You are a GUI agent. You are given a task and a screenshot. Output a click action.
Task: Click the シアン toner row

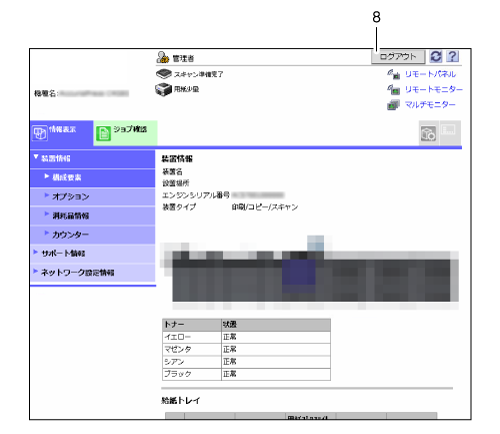246,362
